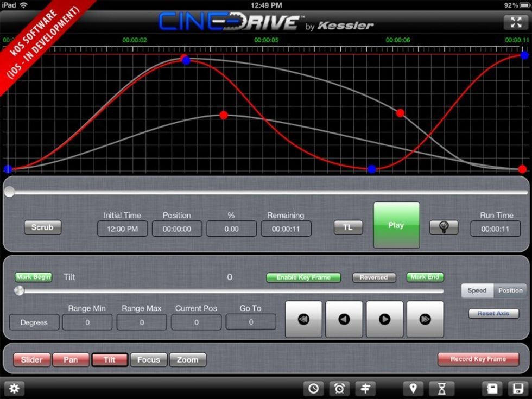Tap the Current Pos field
The image size is (532, 399).
pyautogui.click(x=197, y=322)
